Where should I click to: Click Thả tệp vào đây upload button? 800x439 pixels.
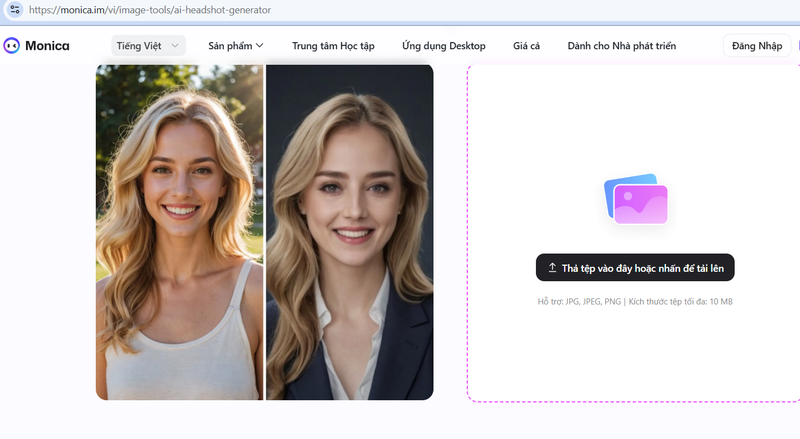pos(635,267)
